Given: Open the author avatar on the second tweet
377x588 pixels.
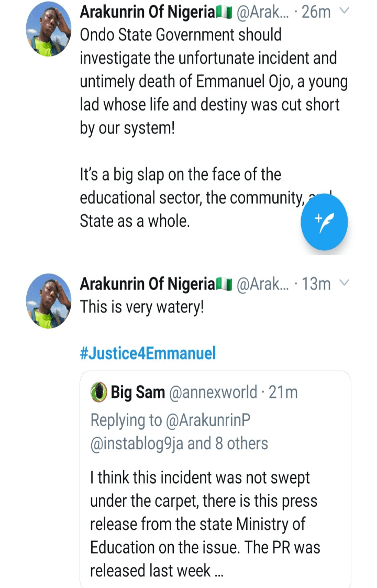Looking at the screenshot, I should (x=49, y=301).
